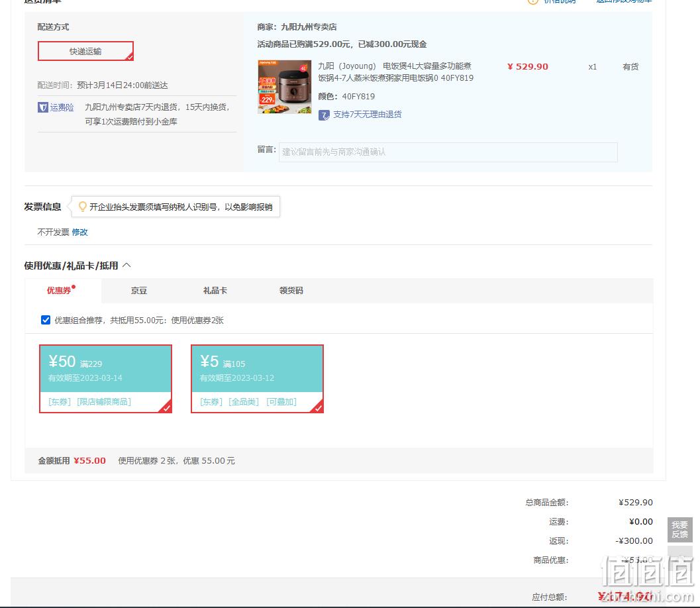Switch to the 领货码 tab
Screen dimensions: 700x608
coord(291,291)
